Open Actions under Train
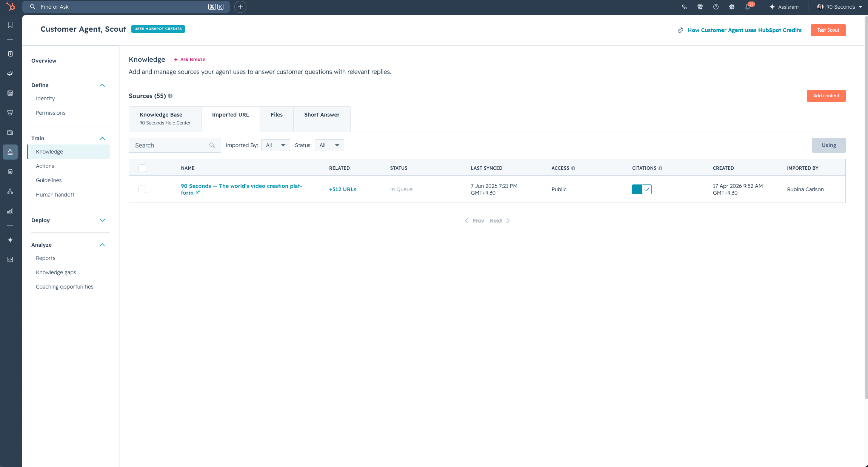868x467 pixels. point(45,166)
